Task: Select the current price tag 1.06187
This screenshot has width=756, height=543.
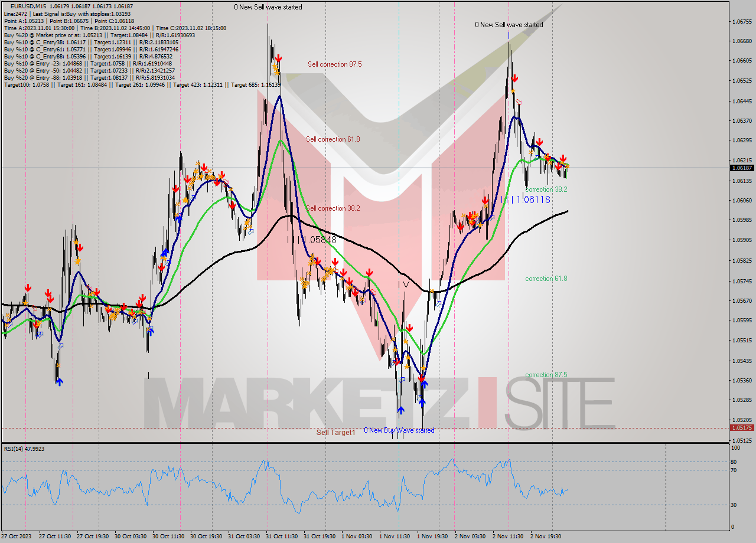Action: pyautogui.click(x=741, y=168)
